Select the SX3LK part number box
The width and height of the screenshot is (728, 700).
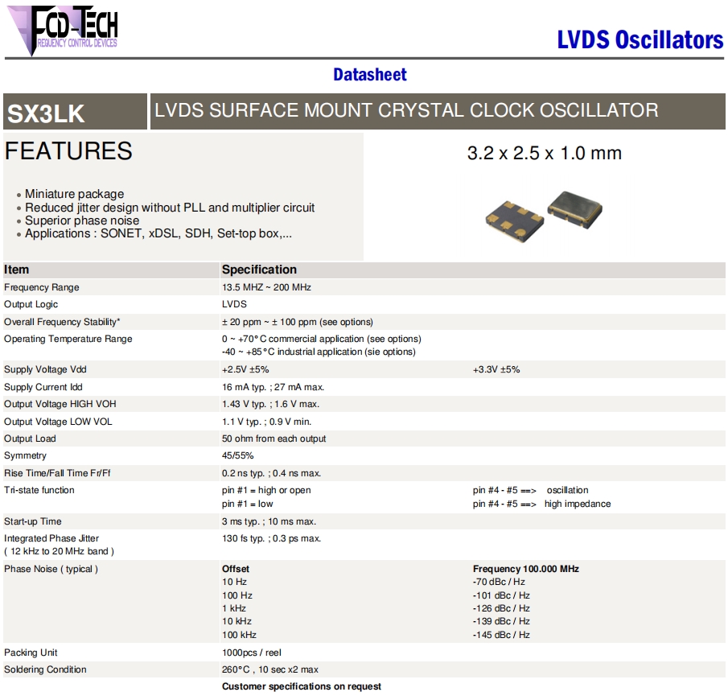pos(76,112)
